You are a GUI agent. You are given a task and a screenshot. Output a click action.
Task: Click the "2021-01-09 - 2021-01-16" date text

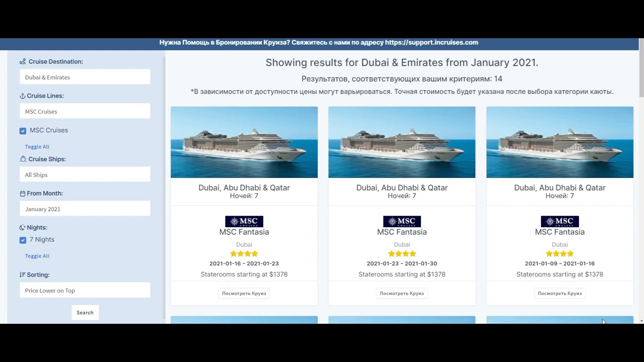[x=559, y=263]
